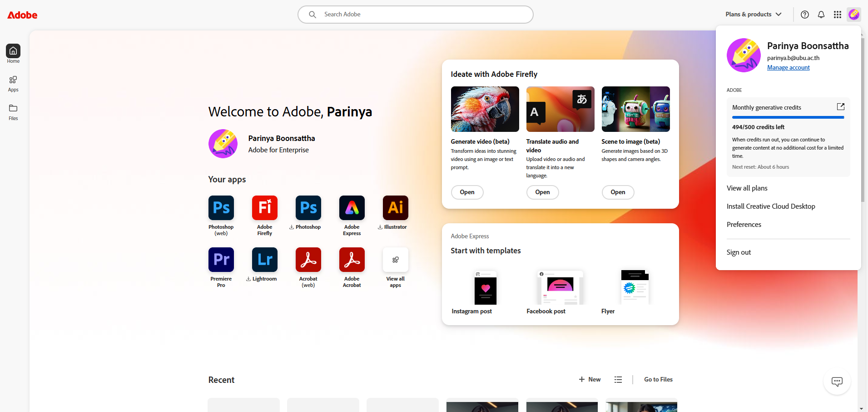Open Premiere Pro app icon
The image size is (868, 412).
[221, 260]
